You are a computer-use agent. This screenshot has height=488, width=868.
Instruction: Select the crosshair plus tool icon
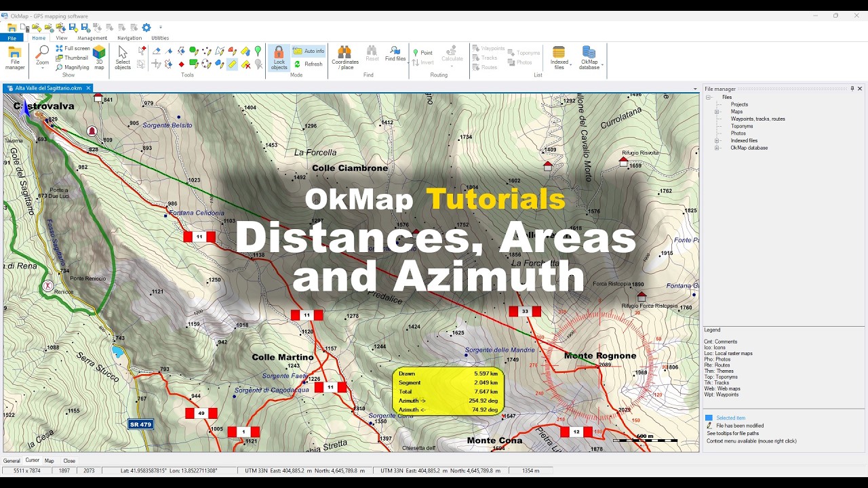click(x=157, y=64)
